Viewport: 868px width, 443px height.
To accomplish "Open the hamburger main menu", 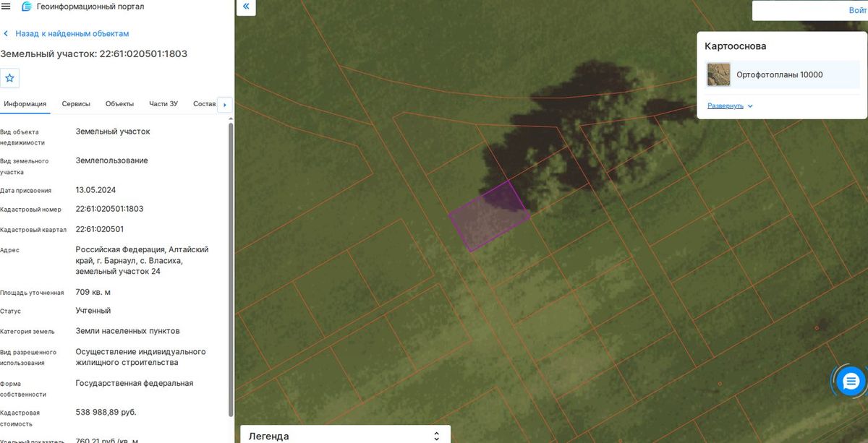I will point(7,7).
